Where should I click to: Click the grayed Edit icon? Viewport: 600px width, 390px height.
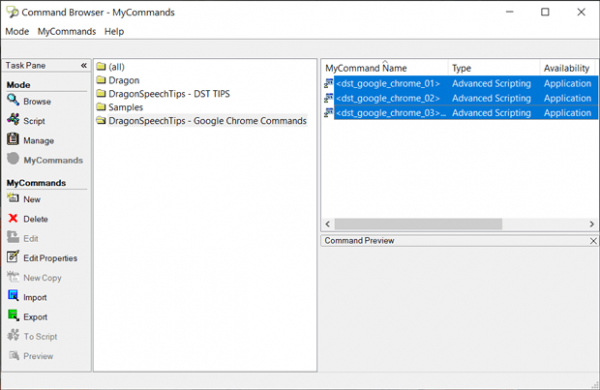pyautogui.click(x=13, y=237)
